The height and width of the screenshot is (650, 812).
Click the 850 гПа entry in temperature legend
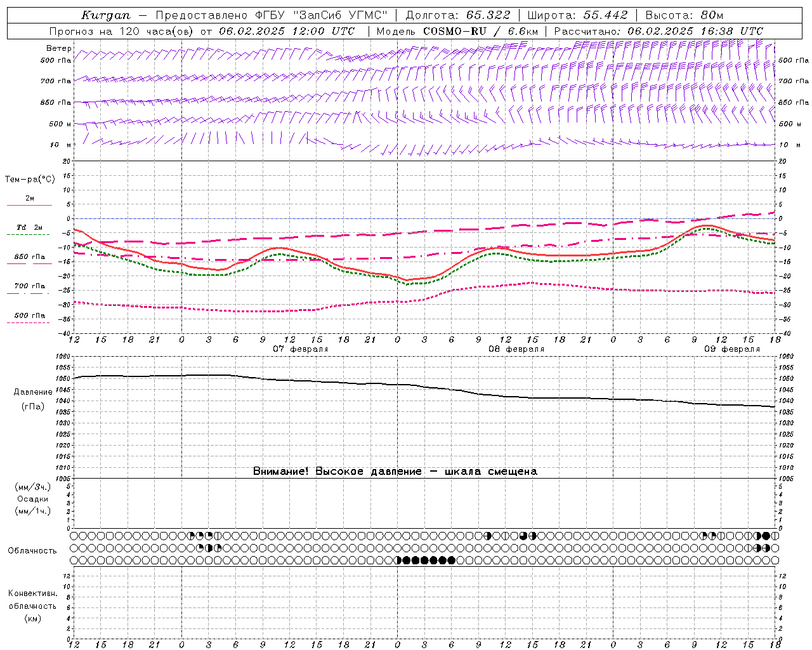[x=29, y=257]
